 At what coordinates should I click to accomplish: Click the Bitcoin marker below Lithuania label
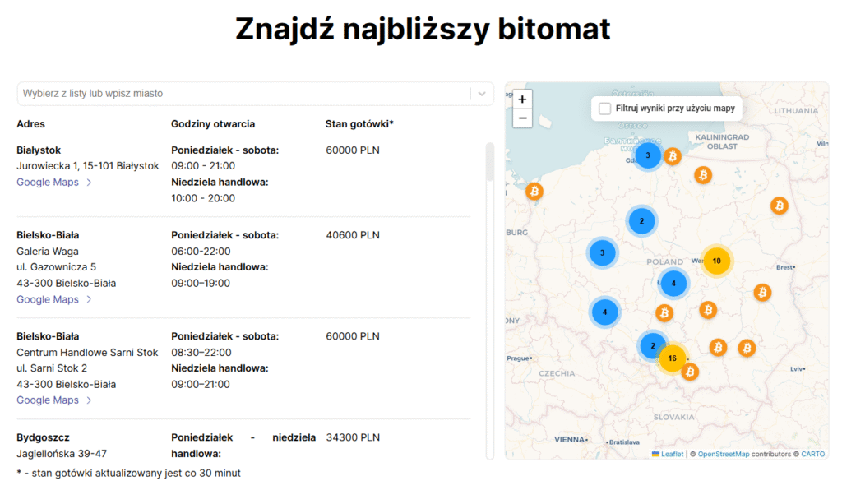(779, 206)
